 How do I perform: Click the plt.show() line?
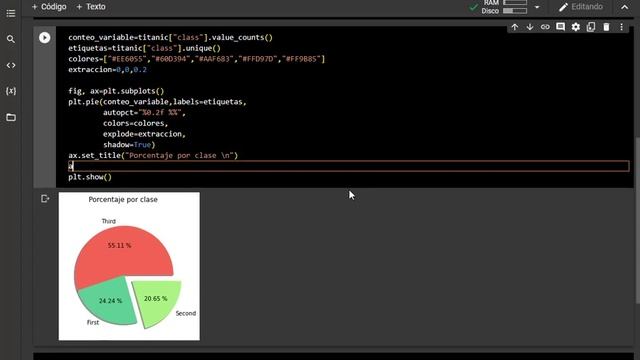90,177
